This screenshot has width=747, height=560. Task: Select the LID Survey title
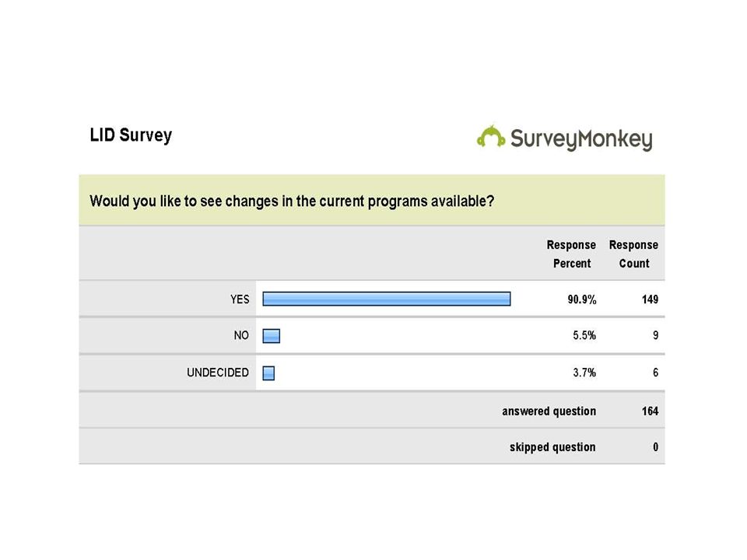[131, 135]
